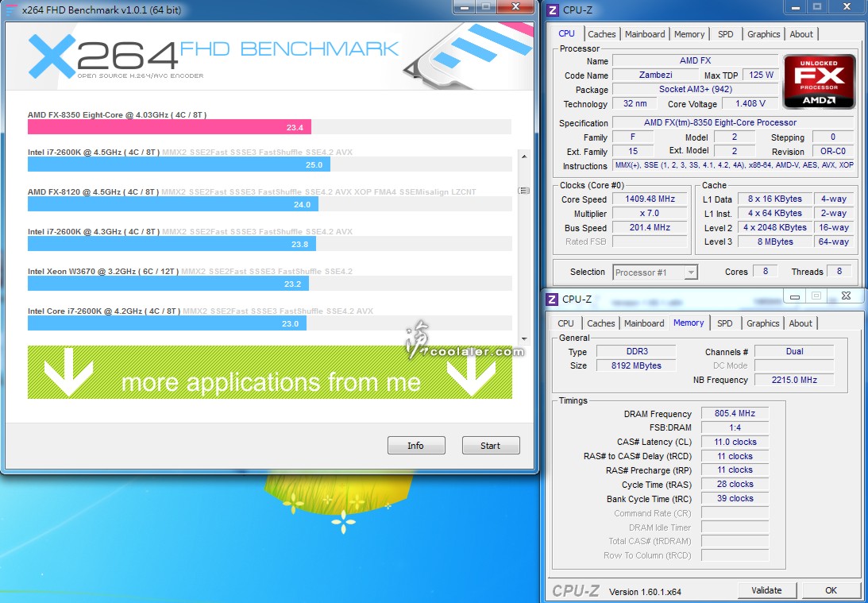Select SPD tab in Memory CPU-Z window
Viewport: 868px width, 603px height.
[724, 323]
